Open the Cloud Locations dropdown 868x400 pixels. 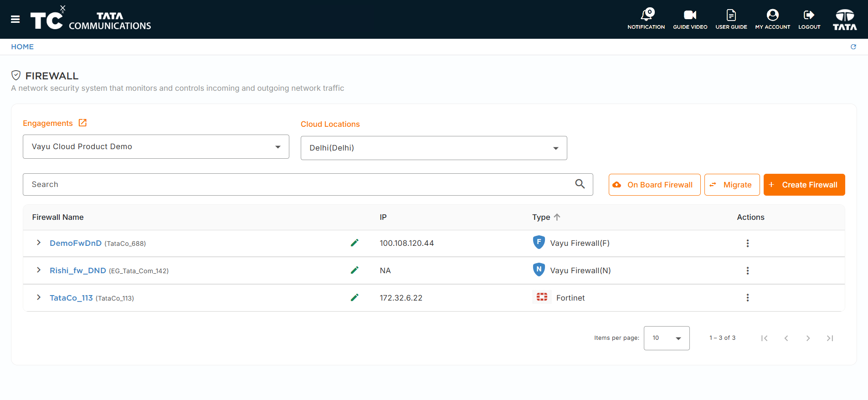tap(434, 148)
